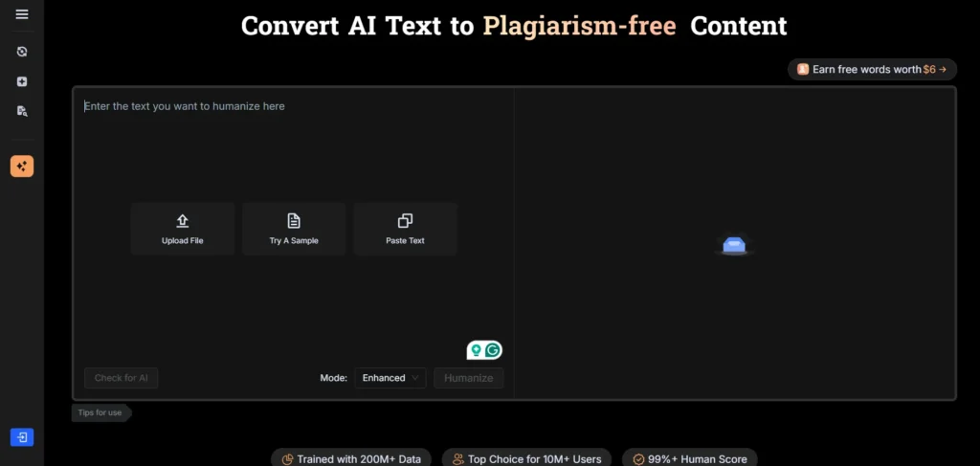Click the blue login icon at sidebar bottom
The width and height of the screenshot is (980, 466).
[x=22, y=437]
